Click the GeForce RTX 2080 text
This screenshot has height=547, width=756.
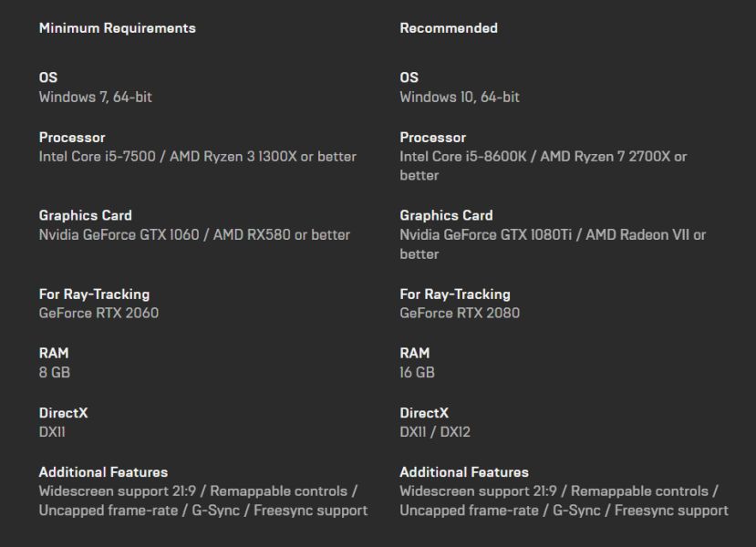point(460,313)
